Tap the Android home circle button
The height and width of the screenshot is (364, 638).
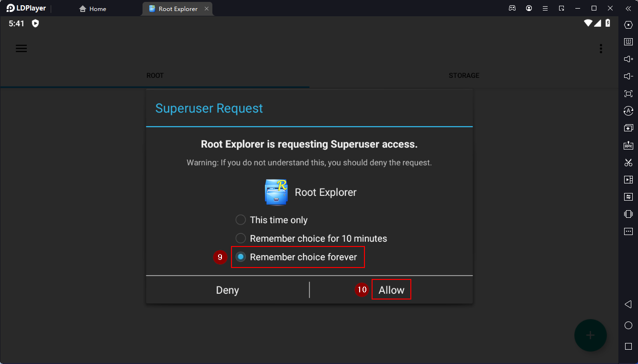pyautogui.click(x=628, y=325)
